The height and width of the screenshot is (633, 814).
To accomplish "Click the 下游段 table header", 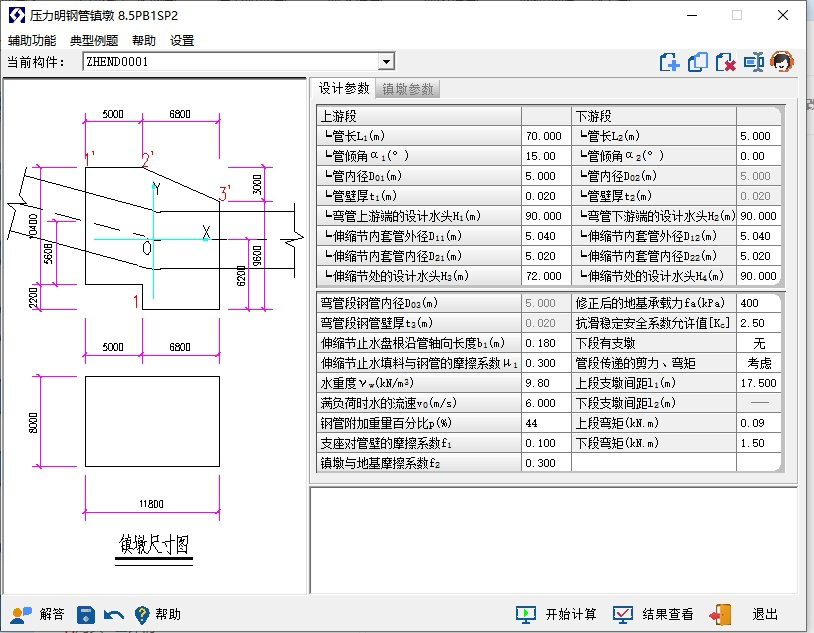I will pyautogui.click(x=654, y=116).
